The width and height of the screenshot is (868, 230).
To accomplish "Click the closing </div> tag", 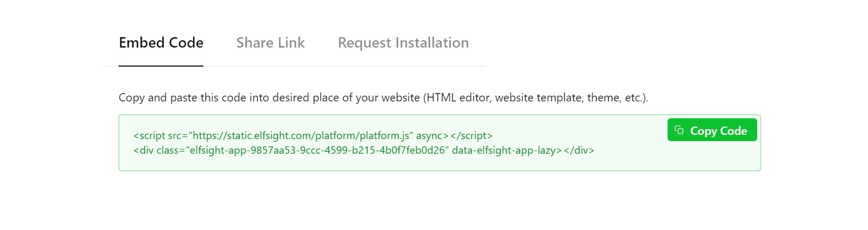I will point(579,151).
